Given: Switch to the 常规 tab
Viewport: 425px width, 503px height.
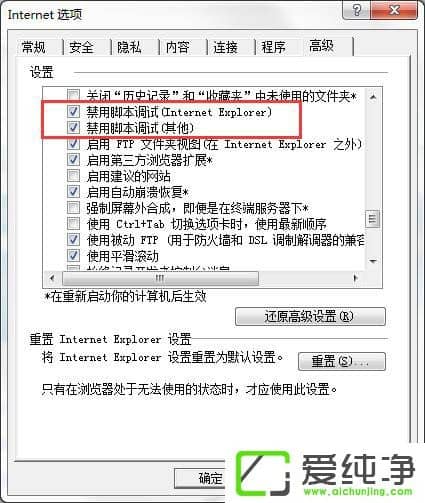Looking at the screenshot, I should tap(34, 47).
